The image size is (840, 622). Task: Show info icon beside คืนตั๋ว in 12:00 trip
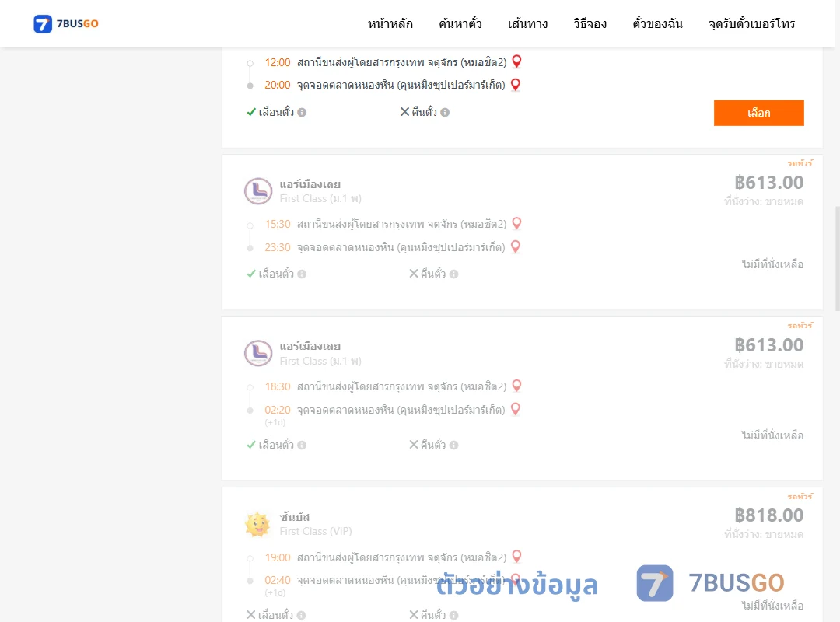[x=445, y=113]
